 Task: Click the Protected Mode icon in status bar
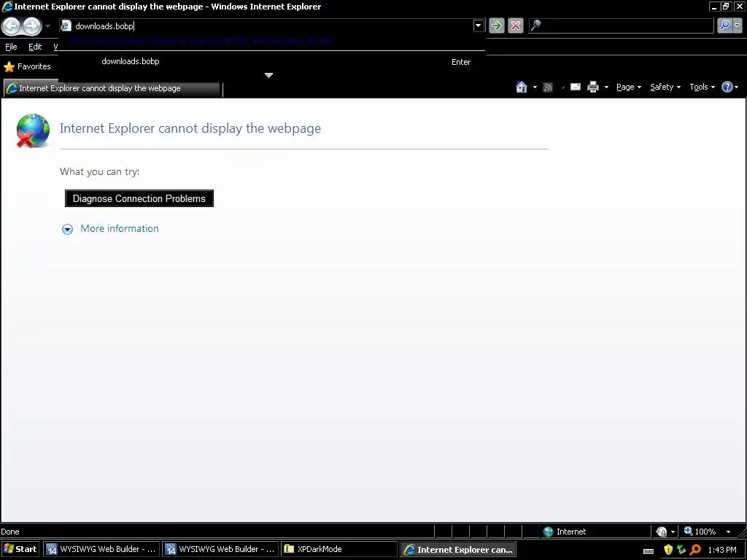point(661,532)
